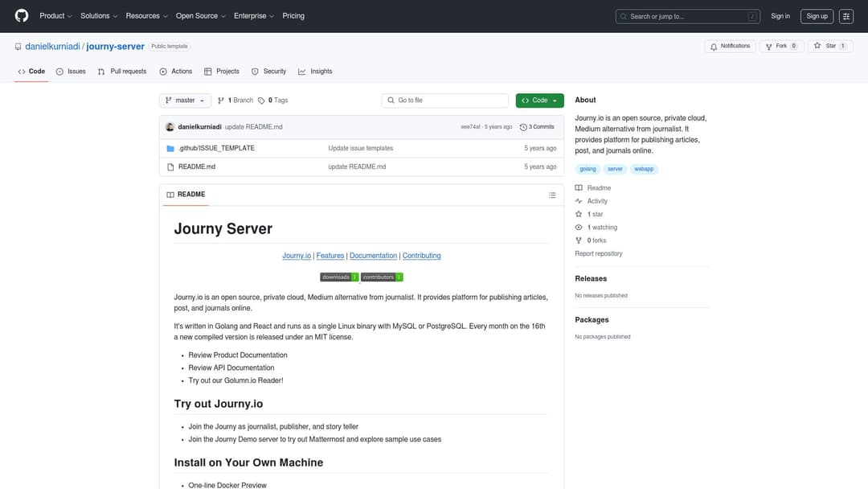Click the magnifier icon in search box
Viewport: 868px width, 489px height.
click(x=624, y=17)
